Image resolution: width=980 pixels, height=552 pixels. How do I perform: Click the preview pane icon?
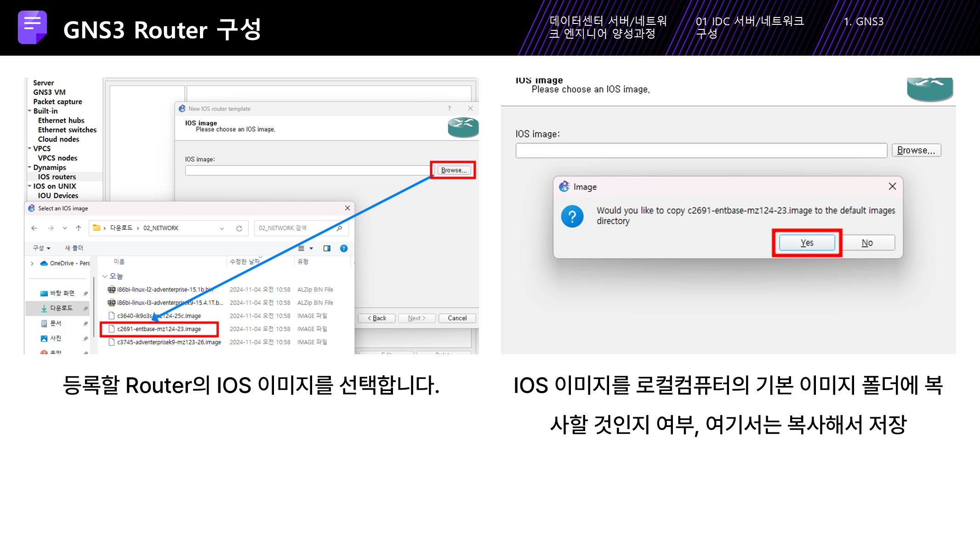click(327, 248)
